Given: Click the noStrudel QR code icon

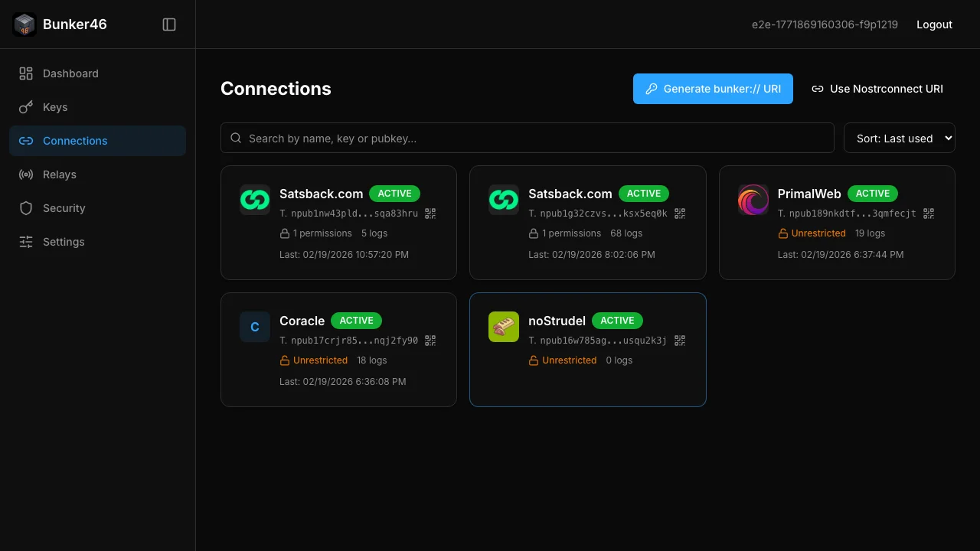Looking at the screenshot, I should 679,340.
